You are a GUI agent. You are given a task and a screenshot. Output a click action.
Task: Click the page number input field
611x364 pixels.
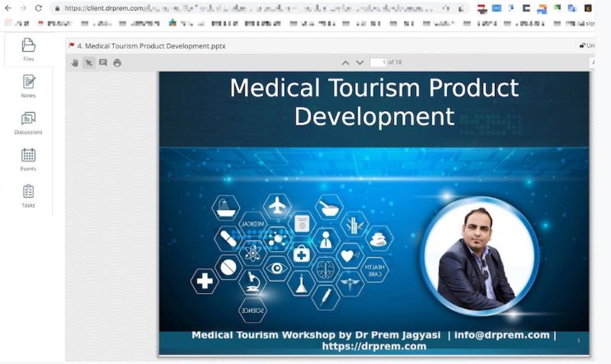pos(378,63)
